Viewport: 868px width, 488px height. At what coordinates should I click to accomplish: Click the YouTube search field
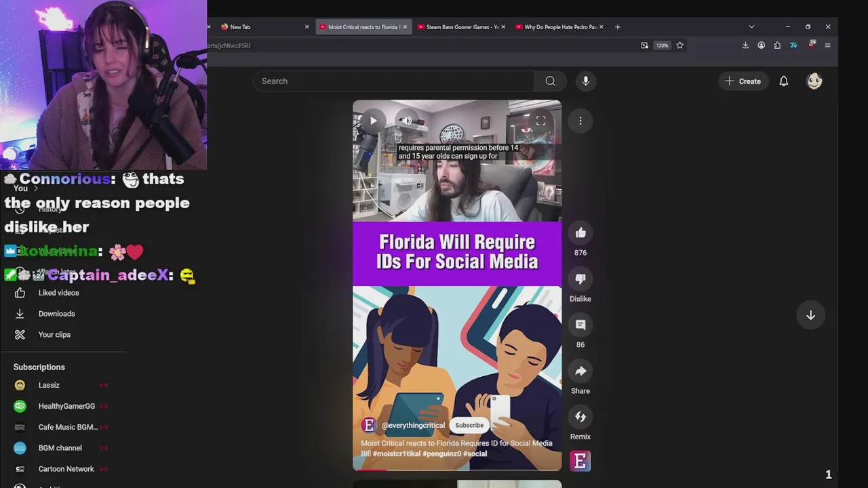(393, 81)
